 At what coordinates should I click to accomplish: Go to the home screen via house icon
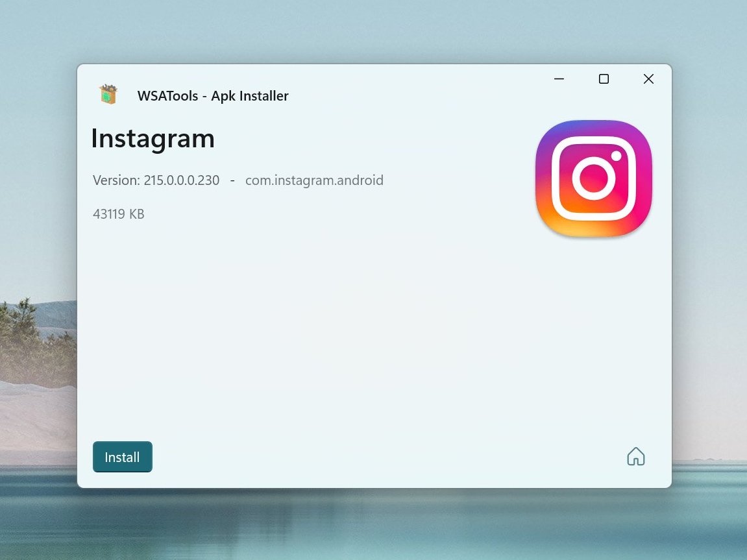635,456
